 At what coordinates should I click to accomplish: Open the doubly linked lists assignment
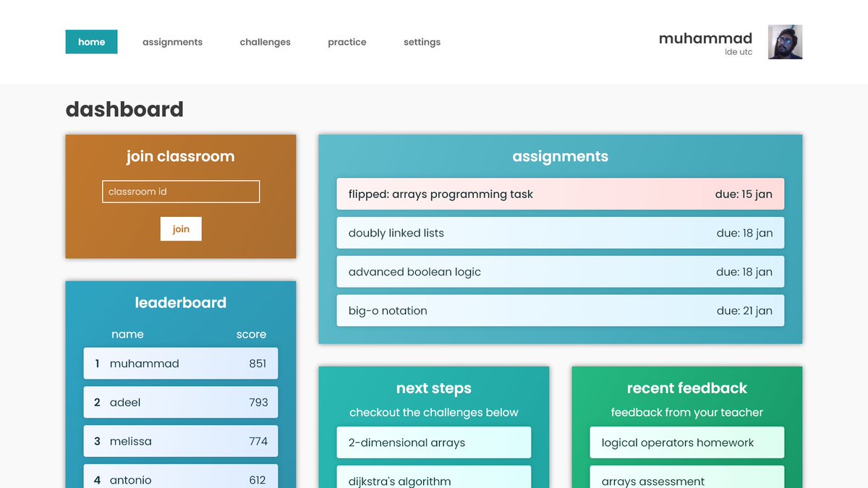coord(561,233)
